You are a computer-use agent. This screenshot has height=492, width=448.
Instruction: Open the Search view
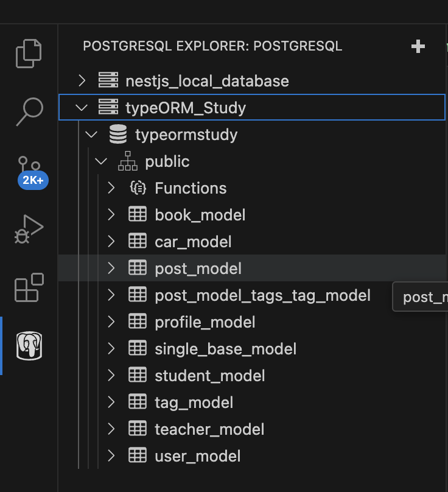pyautogui.click(x=29, y=111)
